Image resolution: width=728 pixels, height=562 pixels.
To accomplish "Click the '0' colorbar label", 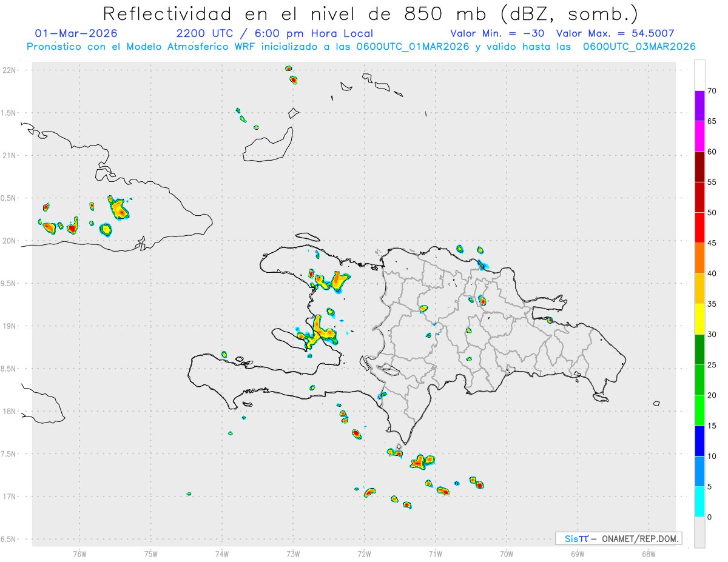I will [x=710, y=517].
